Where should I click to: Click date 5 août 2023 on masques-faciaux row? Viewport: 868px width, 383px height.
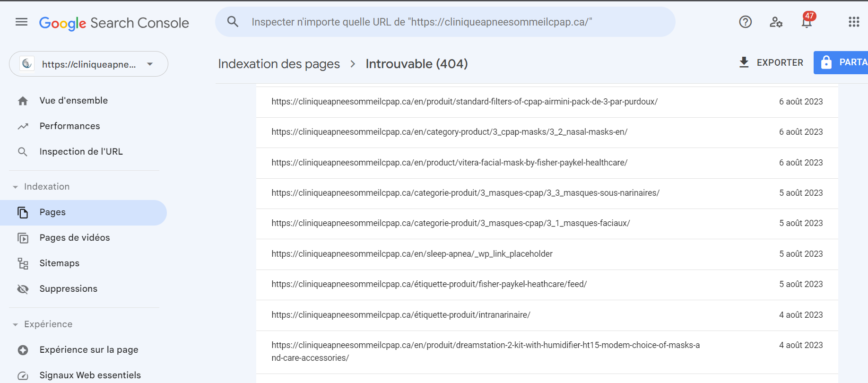pyautogui.click(x=801, y=223)
